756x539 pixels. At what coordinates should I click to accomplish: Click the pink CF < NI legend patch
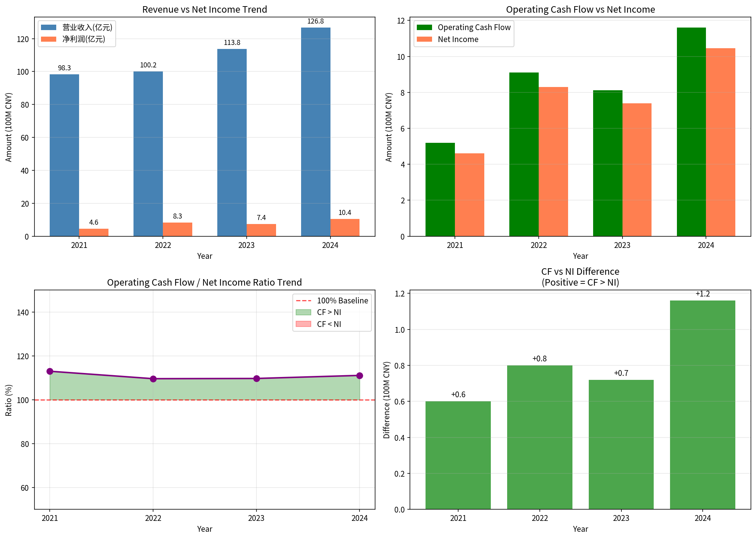(x=303, y=324)
